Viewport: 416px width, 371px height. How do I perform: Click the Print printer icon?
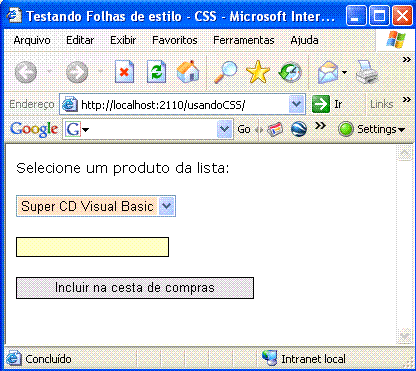pyautogui.click(x=367, y=72)
